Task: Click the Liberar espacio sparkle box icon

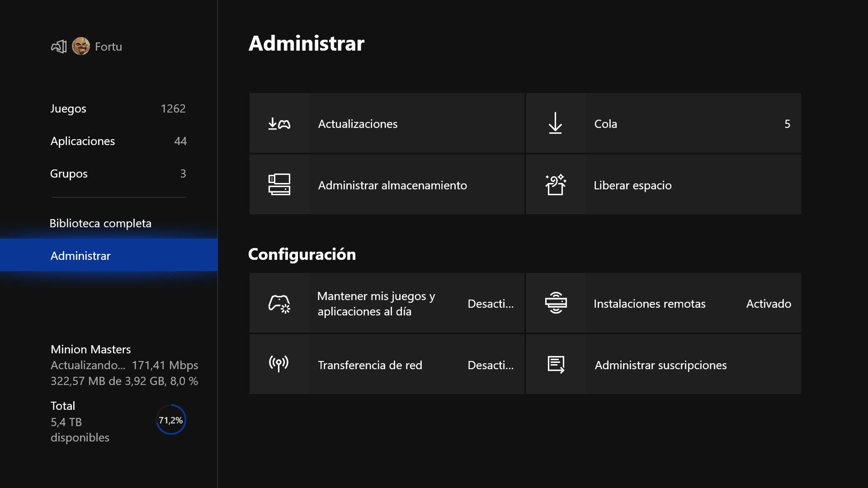Action: pyautogui.click(x=555, y=185)
